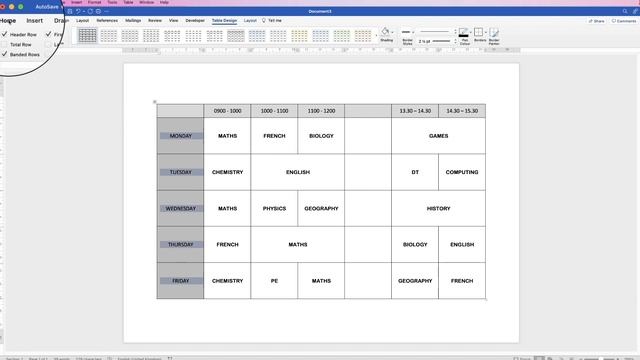Open the Mailings tab
Screen dimensions: 640x360
[133, 20]
